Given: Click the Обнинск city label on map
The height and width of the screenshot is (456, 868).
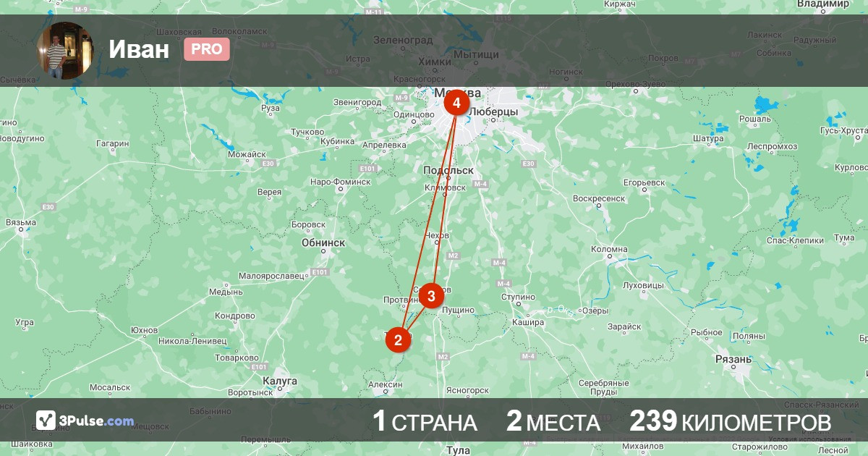Looking at the screenshot, I should tap(323, 243).
